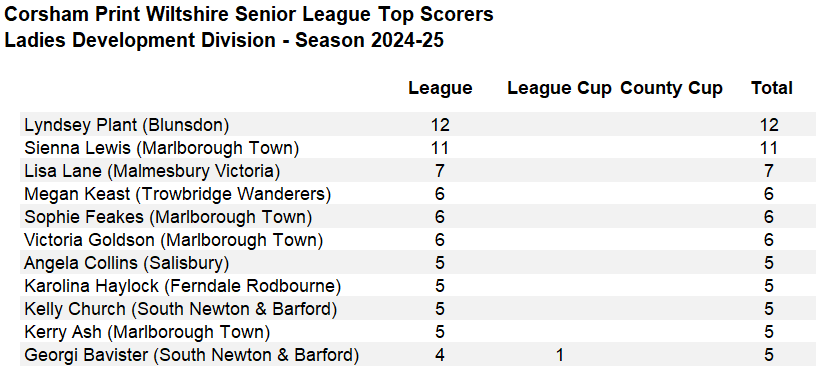Select the Lyndsey Plant (Blunsdon) row
Image resolution: width=816 pixels, height=366 pixels.
tap(418, 125)
